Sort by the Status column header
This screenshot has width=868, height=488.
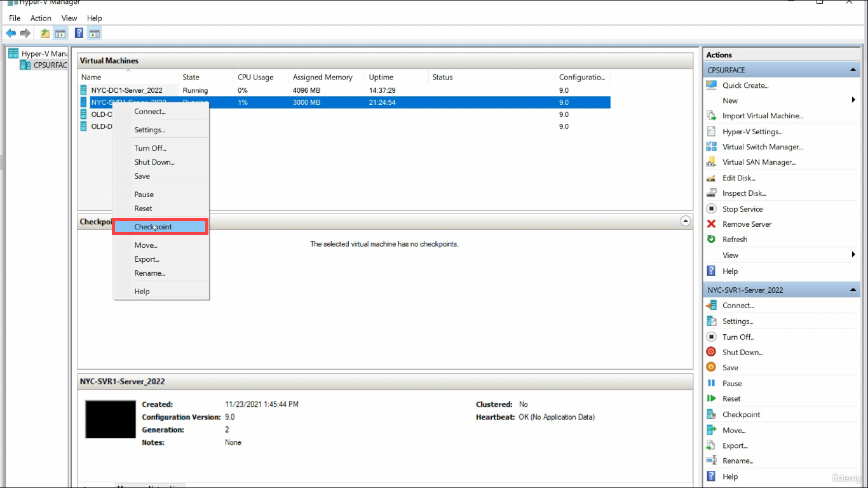point(492,77)
